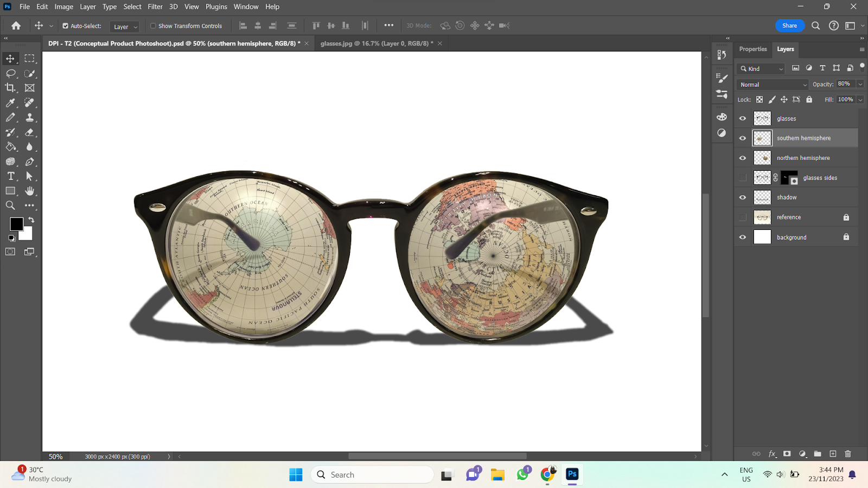The width and height of the screenshot is (868, 488).
Task: Swap foreground and background colors
Action: pos(31,220)
